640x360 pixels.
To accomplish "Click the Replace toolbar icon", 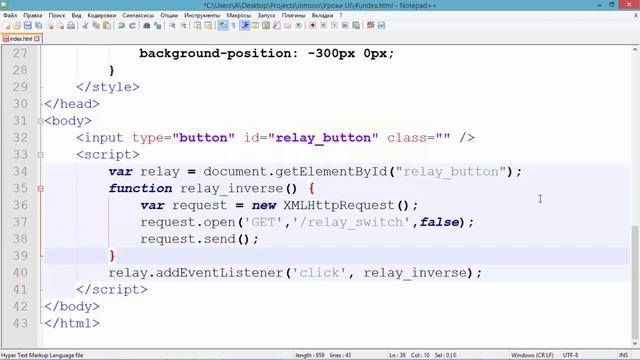I will pos(158,25).
